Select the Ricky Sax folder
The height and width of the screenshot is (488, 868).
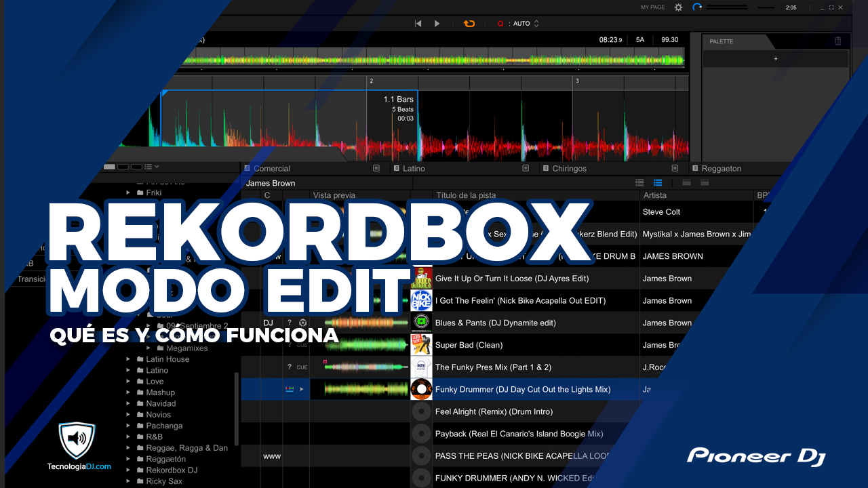(164, 481)
